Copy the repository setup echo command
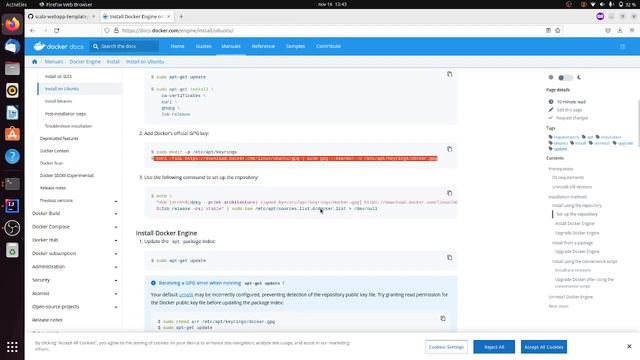Image resolution: width=640 pixels, height=360 pixels. point(449,193)
